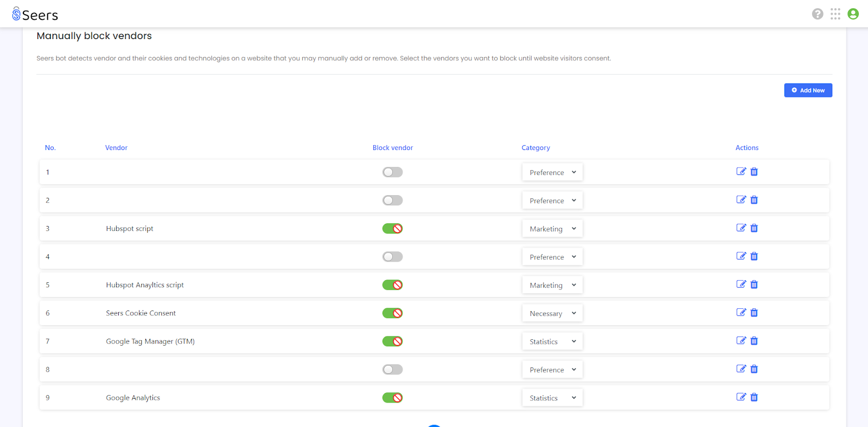Select Hubspot Anayltics script vendor name
This screenshot has height=427, width=868.
point(145,285)
